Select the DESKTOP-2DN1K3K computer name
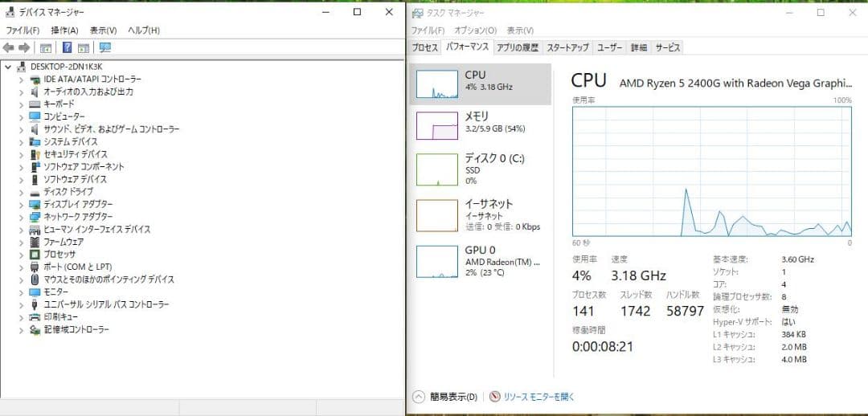868x416 pixels. point(65,67)
